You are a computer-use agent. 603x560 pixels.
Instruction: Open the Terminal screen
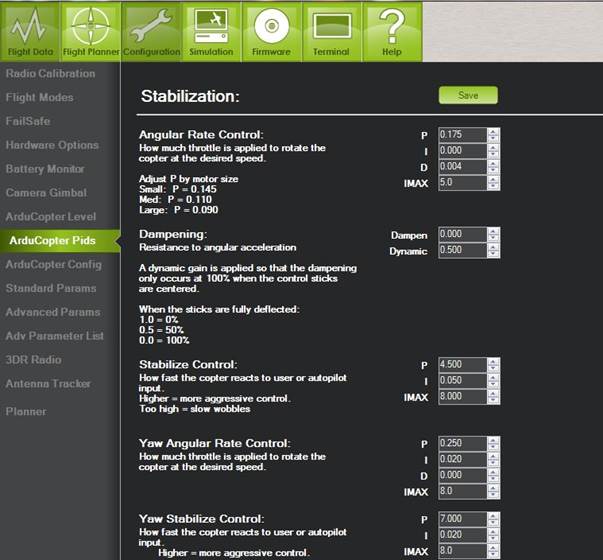[331, 31]
